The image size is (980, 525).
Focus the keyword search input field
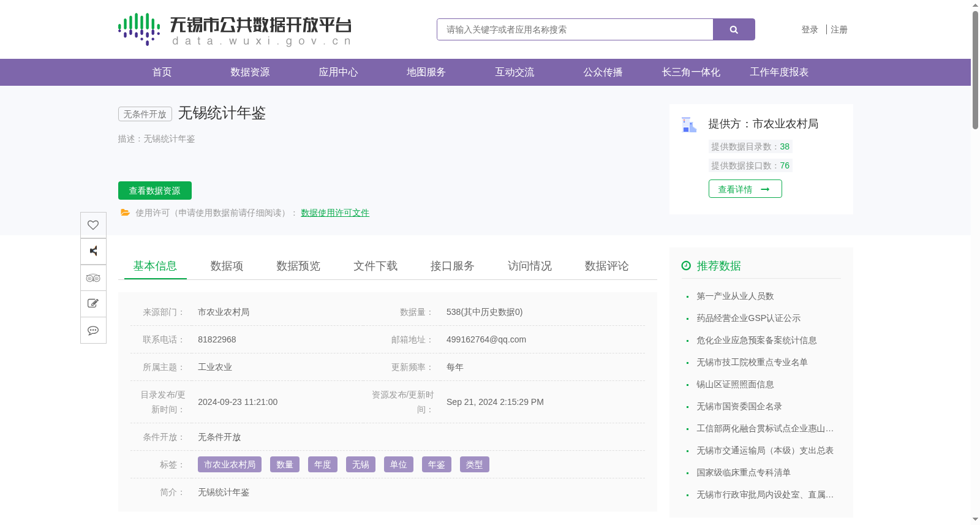pos(575,29)
